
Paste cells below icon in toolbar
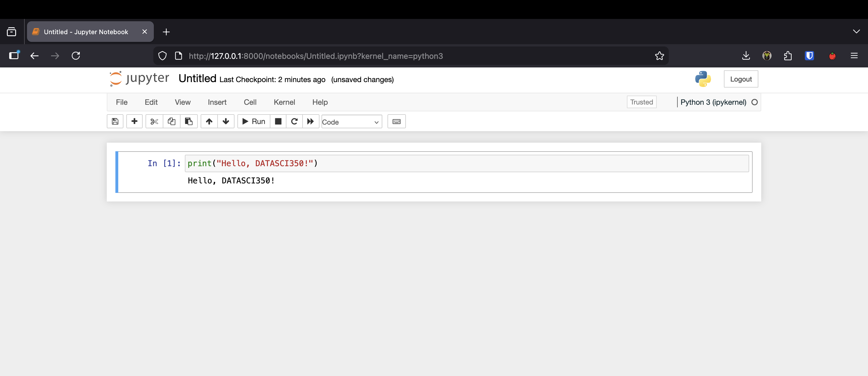pyautogui.click(x=189, y=121)
